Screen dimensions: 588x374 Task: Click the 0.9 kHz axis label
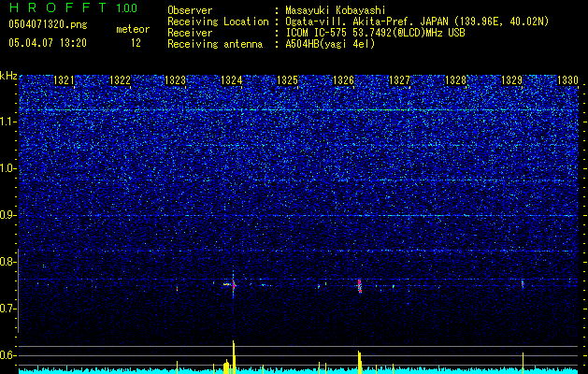(8, 215)
